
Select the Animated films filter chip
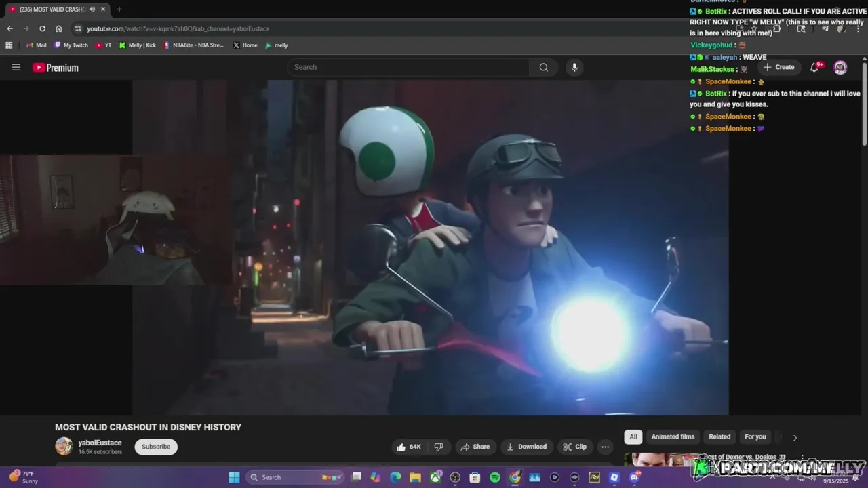click(673, 436)
